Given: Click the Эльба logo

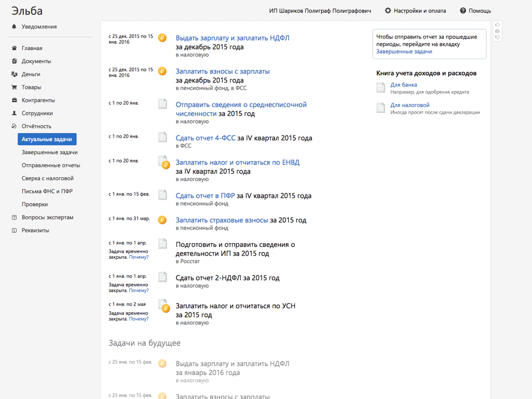Looking at the screenshot, I should click(x=27, y=11).
